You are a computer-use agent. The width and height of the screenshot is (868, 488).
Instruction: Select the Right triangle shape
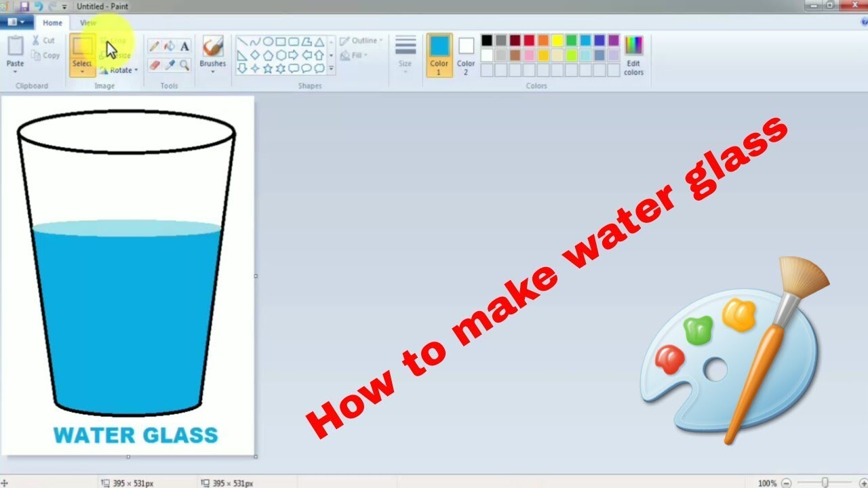tap(242, 55)
